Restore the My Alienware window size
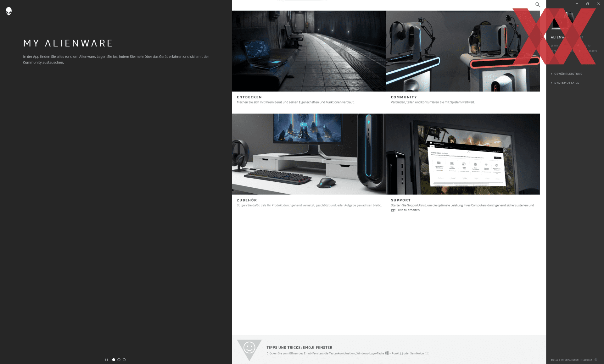Screen dimensions: 604x364 click(588, 4)
